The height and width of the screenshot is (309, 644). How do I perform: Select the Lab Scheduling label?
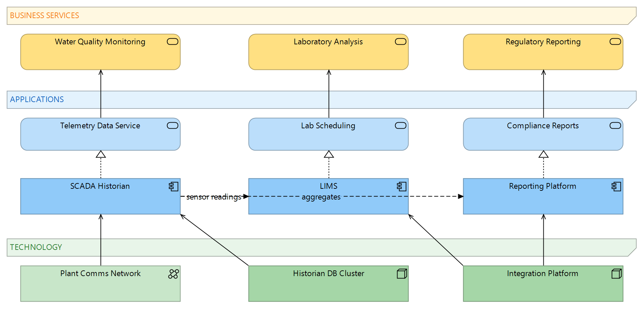(328, 126)
